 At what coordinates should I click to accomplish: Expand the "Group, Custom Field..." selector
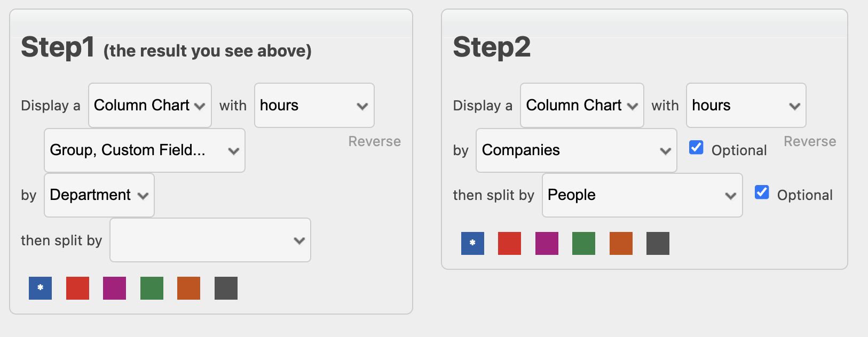(x=144, y=150)
